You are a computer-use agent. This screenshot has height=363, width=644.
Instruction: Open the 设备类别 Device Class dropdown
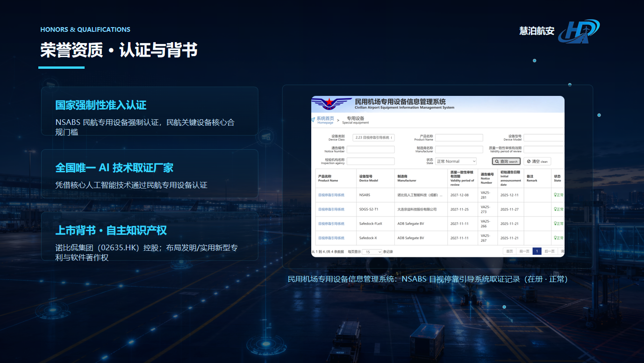point(373,138)
